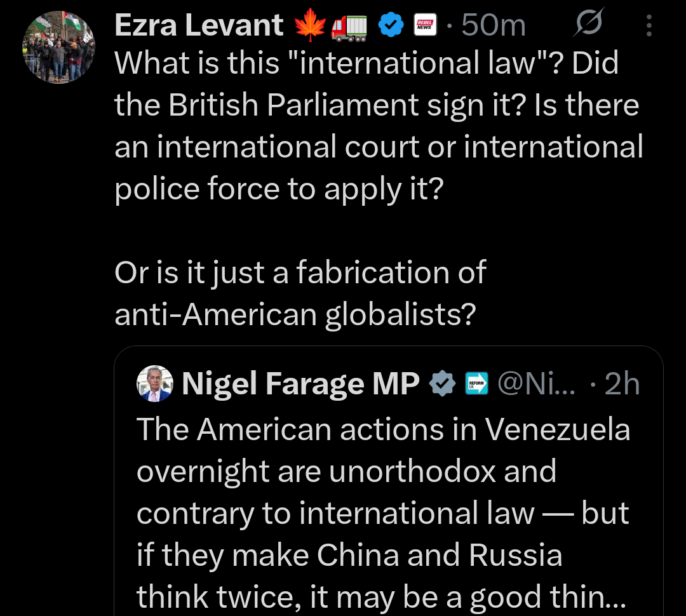Open the three-dot more options menu
This screenshot has height=616, width=686.
tap(649, 26)
